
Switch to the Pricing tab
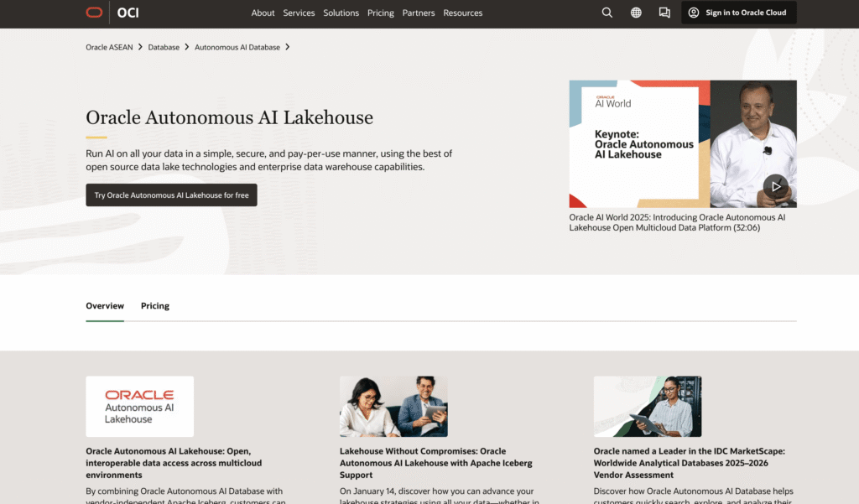pyautogui.click(x=154, y=305)
